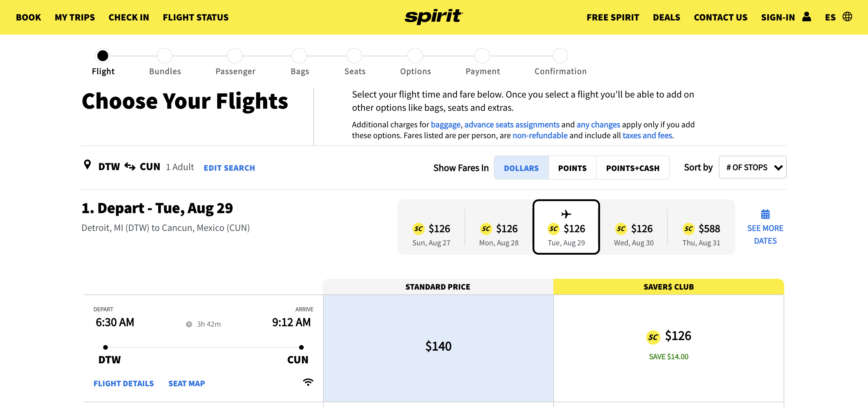
Task: Click the globe language icon
Action: 847,17
